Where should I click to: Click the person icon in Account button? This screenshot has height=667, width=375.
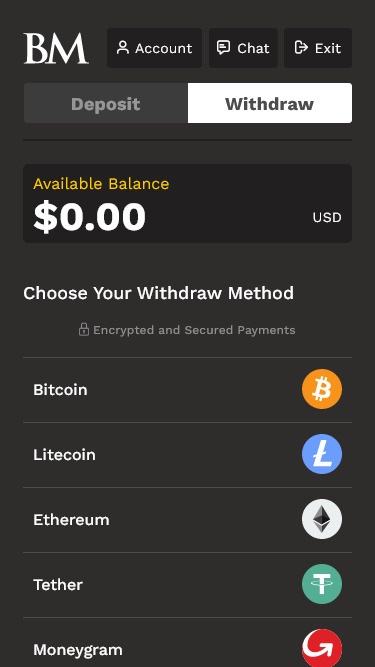(x=123, y=48)
